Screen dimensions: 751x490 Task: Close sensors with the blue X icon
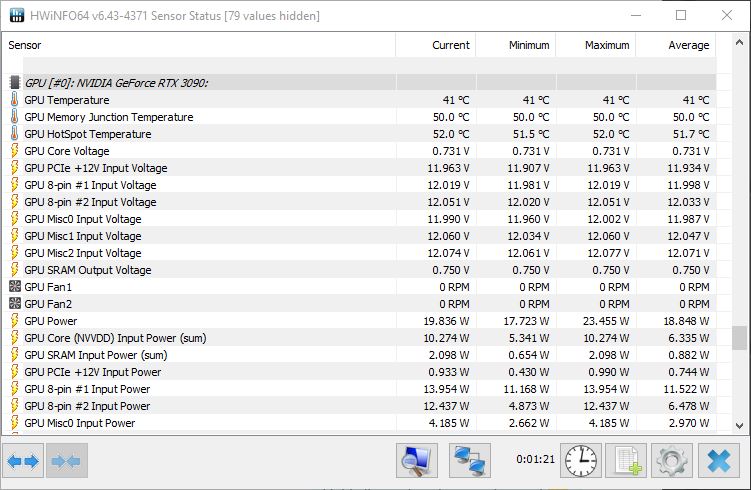click(718, 461)
